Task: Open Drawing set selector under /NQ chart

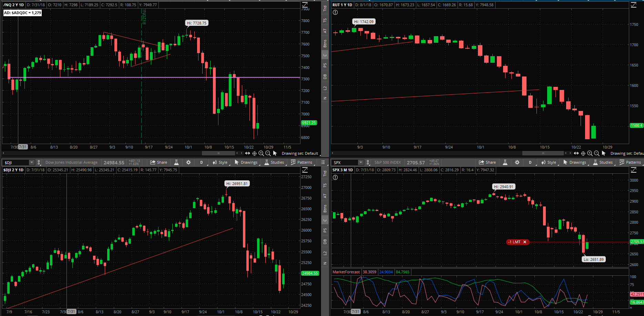Action: (300, 153)
